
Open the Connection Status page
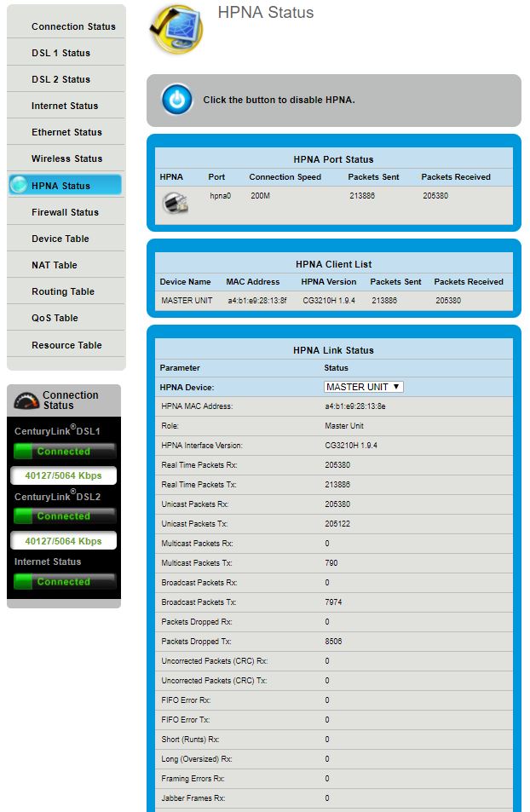[72, 26]
